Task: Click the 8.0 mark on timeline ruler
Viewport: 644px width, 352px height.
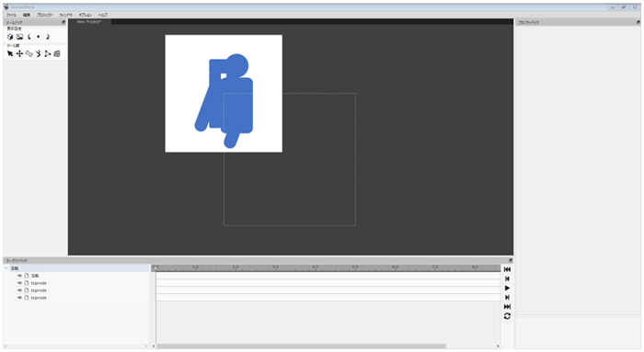Action: pyautogui.click(x=475, y=267)
